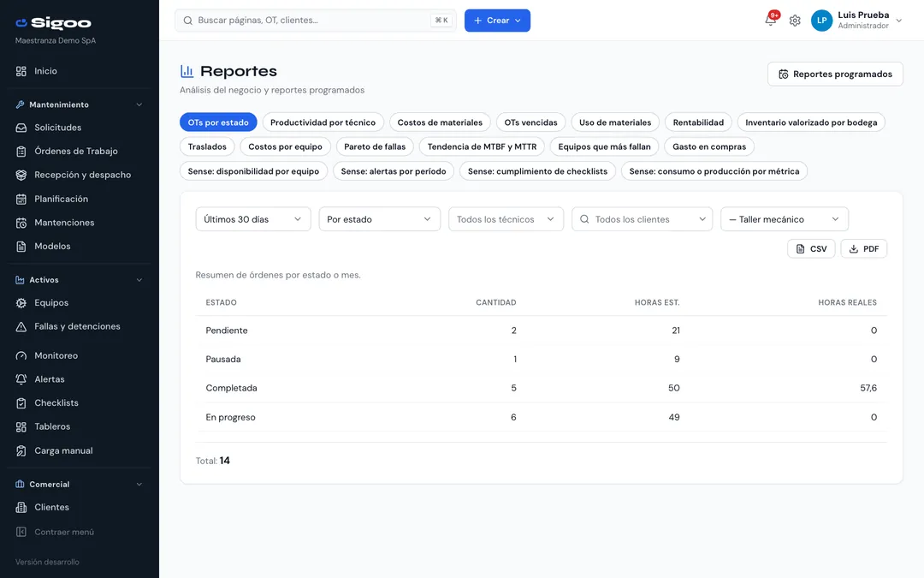Select Tendencia de MTBF y MTTR tab

[x=482, y=147]
